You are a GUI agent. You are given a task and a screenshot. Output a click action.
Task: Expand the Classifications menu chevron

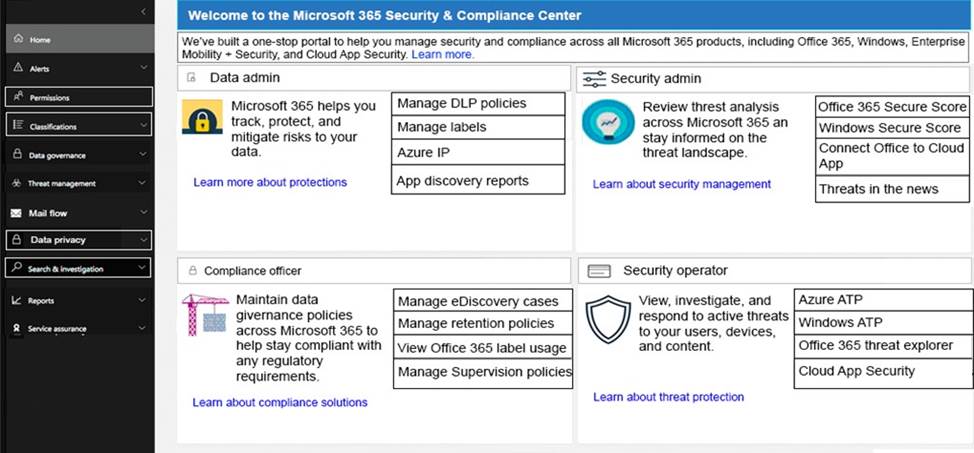pyautogui.click(x=143, y=126)
